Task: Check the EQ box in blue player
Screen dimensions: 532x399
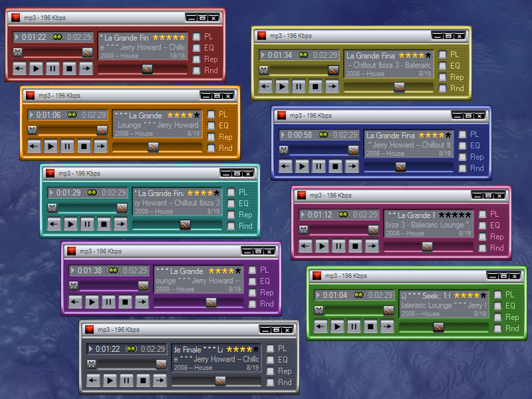Action: click(462, 146)
